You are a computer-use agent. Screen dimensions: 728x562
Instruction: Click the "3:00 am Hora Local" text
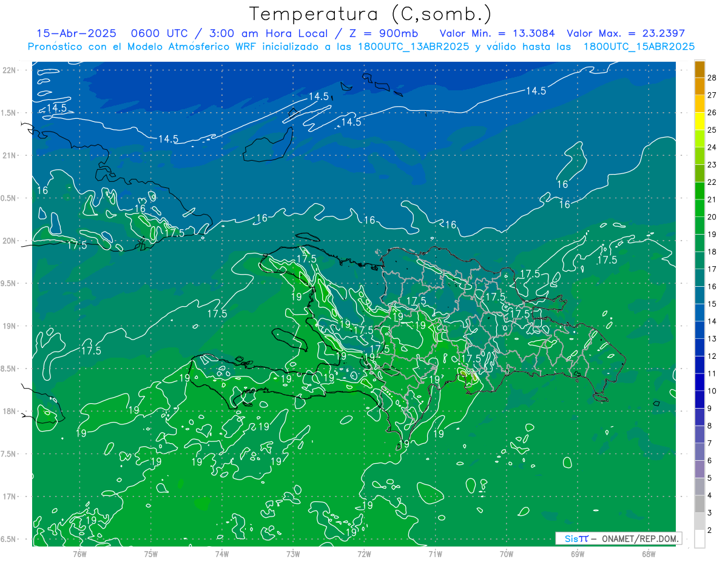[x=269, y=33]
